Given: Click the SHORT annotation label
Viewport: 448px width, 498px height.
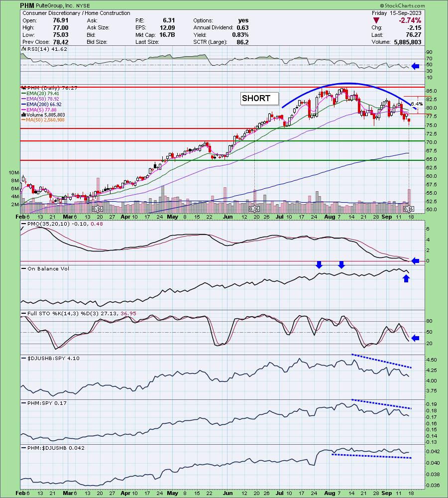Looking at the screenshot, I should 259,99.
